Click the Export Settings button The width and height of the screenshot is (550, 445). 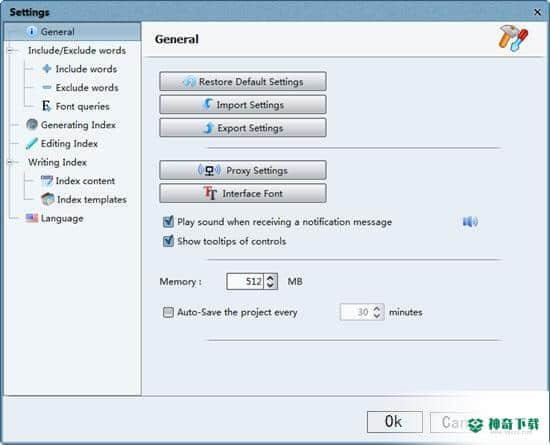(243, 128)
